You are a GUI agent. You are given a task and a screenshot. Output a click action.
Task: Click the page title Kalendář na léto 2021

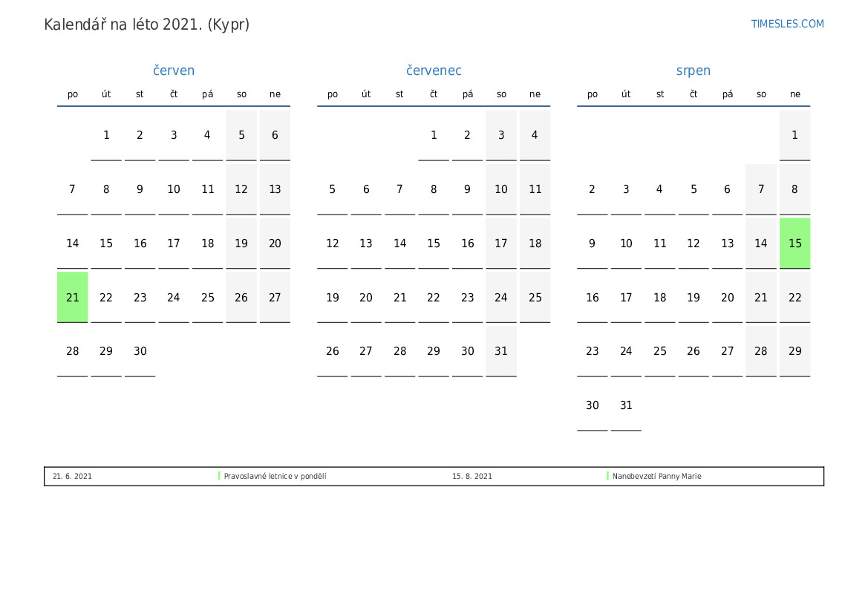point(146,25)
